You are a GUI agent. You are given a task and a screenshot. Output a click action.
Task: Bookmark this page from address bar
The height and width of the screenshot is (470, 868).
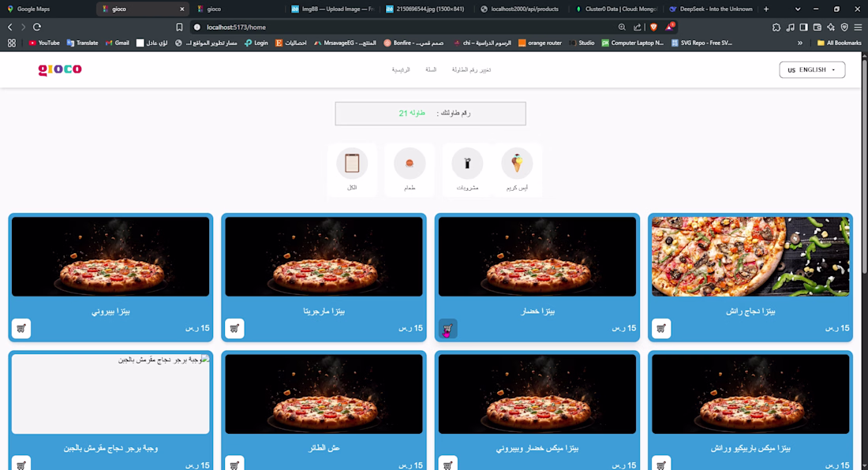pos(179,27)
